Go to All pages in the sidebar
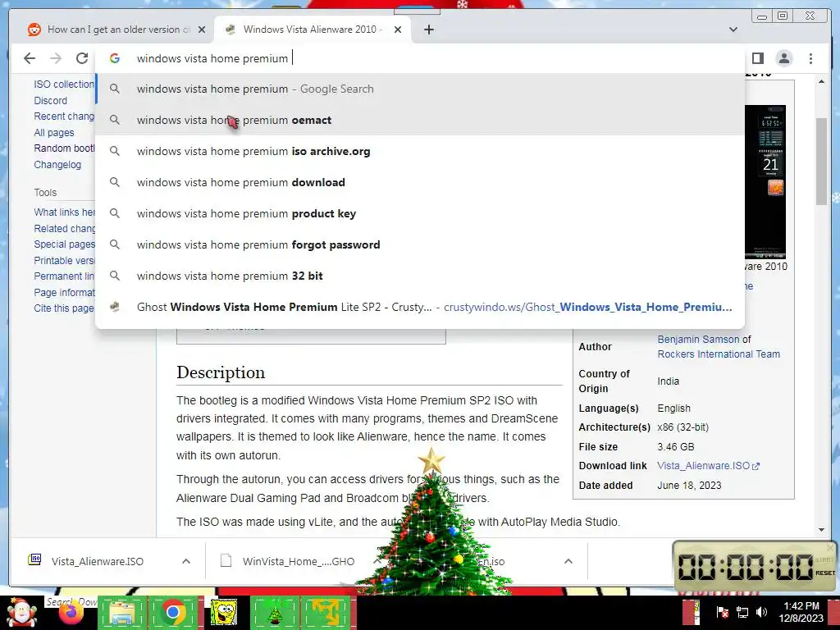This screenshot has width=840, height=630. (54, 132)
